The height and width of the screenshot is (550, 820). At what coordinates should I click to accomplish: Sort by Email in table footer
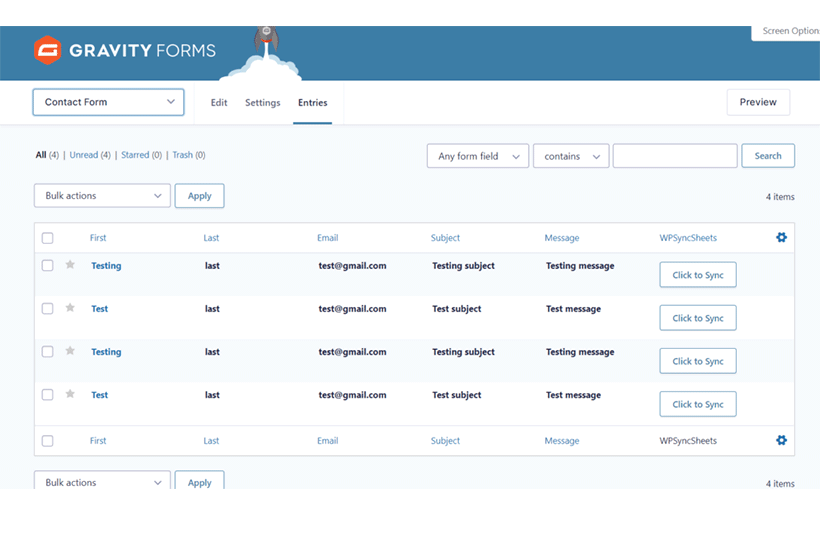click(x=327, y=441)
